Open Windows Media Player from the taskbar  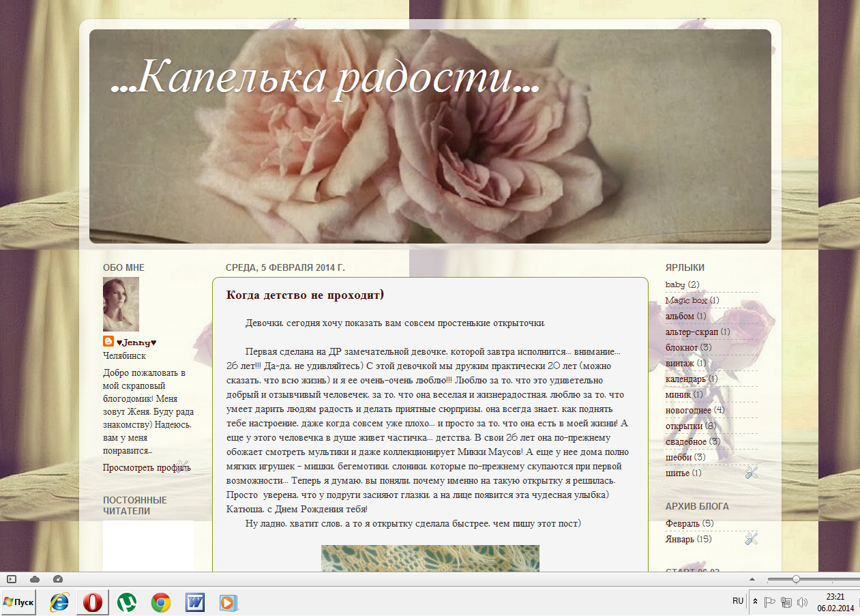pyautogui.click(x=228, y=602)
